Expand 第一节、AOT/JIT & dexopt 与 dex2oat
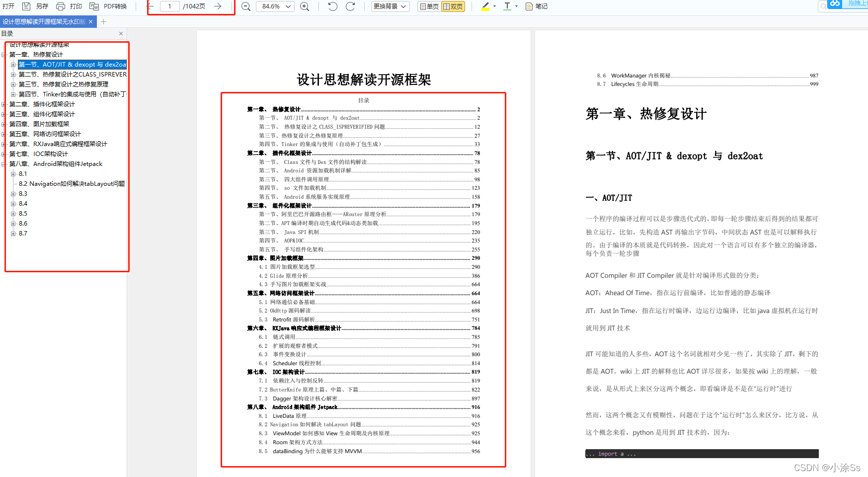Viewport: 868px width, 477px height. tap(13, 64)
